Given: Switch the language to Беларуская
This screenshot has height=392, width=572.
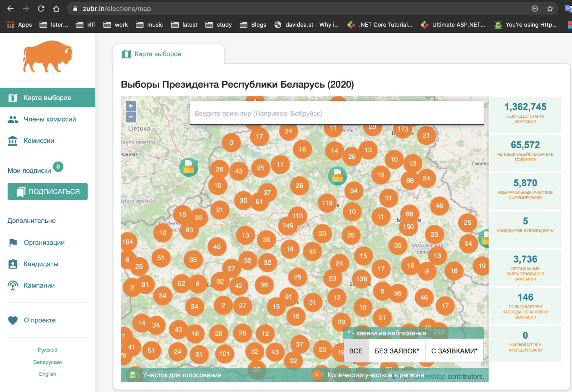Looking at the screenshot, I should 47,362.
